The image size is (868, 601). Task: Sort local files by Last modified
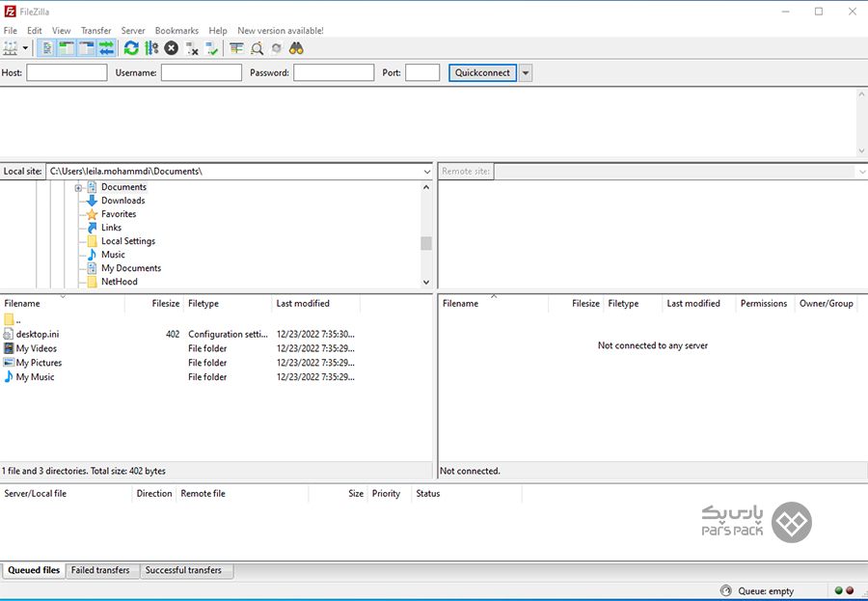point(316,304)
